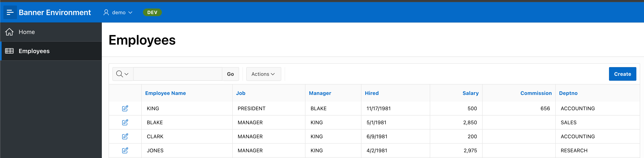Click the Manager column header
644x158 pixels.
point(320,93)
